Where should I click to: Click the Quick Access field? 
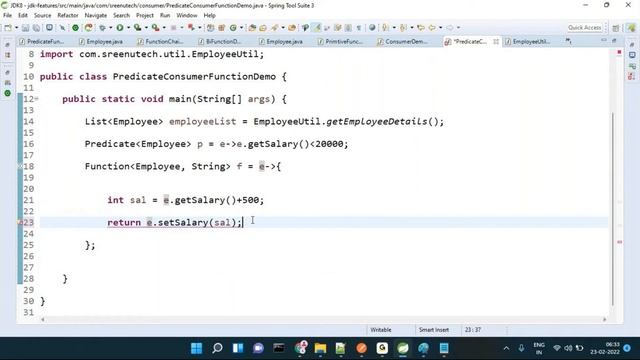[x=584, y=28]
